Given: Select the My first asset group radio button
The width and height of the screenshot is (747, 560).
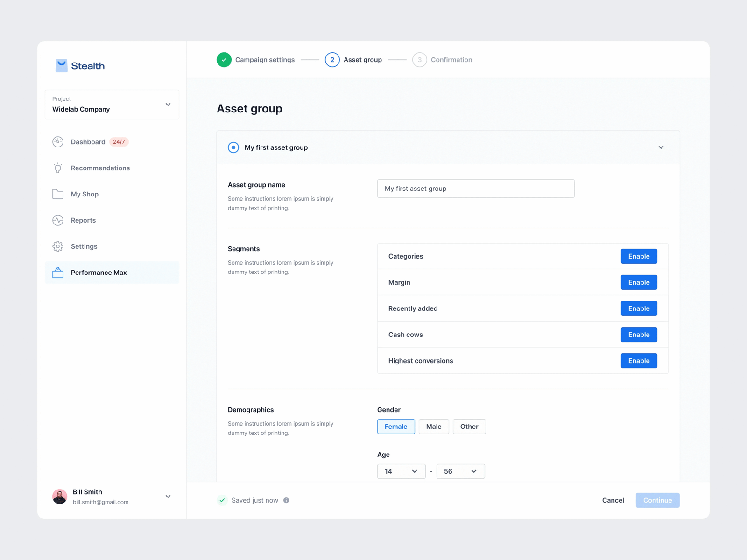Looking at the screenshot, I should point(233,147).
